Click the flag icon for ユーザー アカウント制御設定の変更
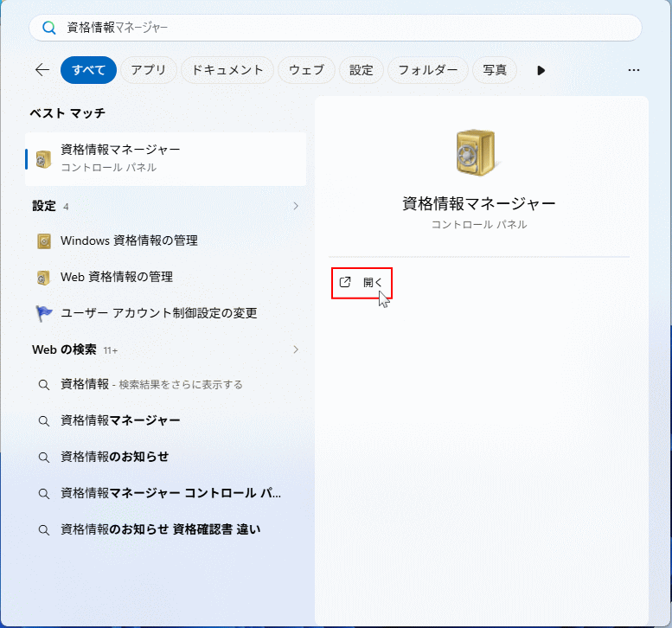This screenshot has width=672, height=628. [44, 313]
